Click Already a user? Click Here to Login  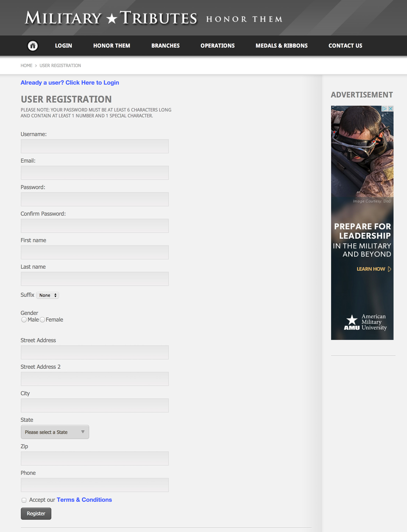tap(70, 83)
